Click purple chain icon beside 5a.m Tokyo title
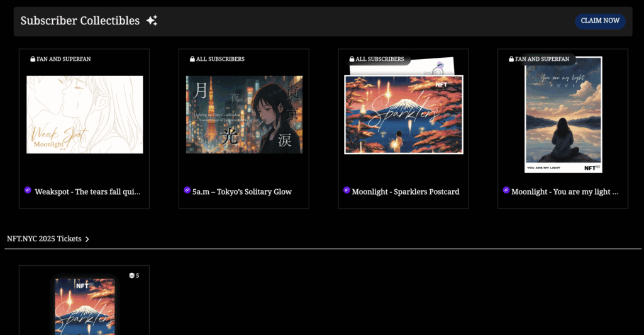This screenshot has width=644, height=335. click(x=187, y=190)
